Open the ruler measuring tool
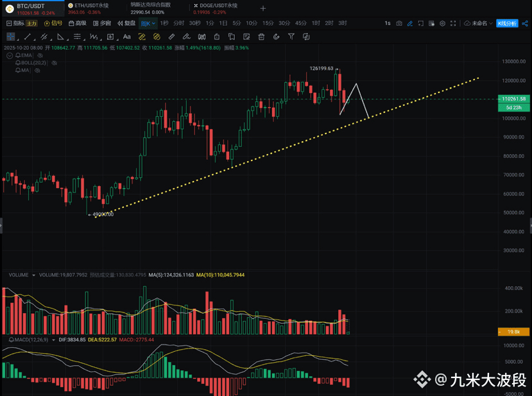 coord(172,37)
